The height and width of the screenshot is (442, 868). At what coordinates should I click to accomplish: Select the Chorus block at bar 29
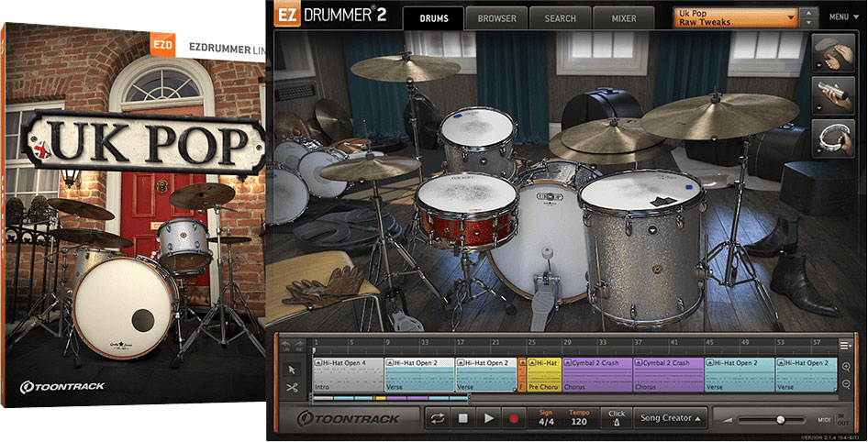pyautogui.click(x=597, y=374)
